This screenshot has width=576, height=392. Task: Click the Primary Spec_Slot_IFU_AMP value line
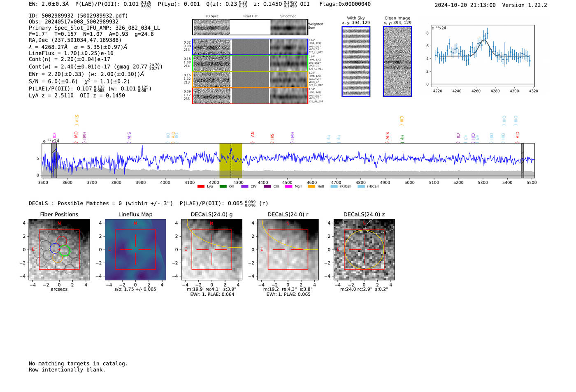pos(95,28)
